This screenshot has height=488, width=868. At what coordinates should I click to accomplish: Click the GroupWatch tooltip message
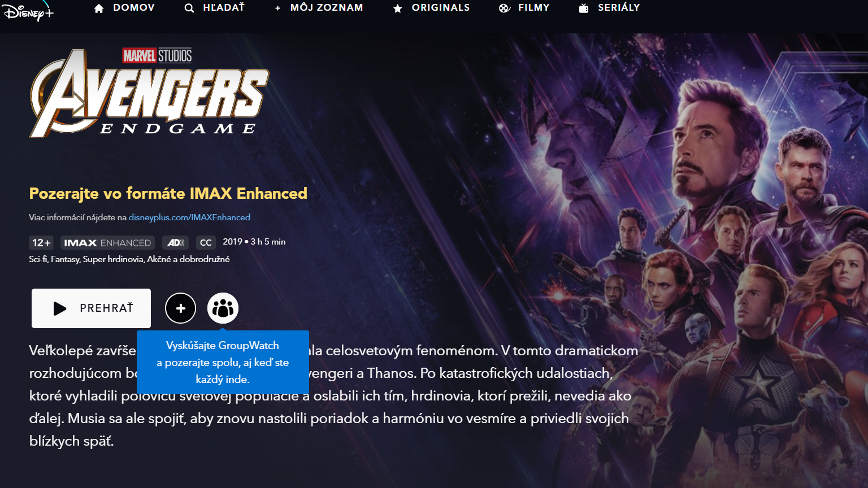click(223, 362)
